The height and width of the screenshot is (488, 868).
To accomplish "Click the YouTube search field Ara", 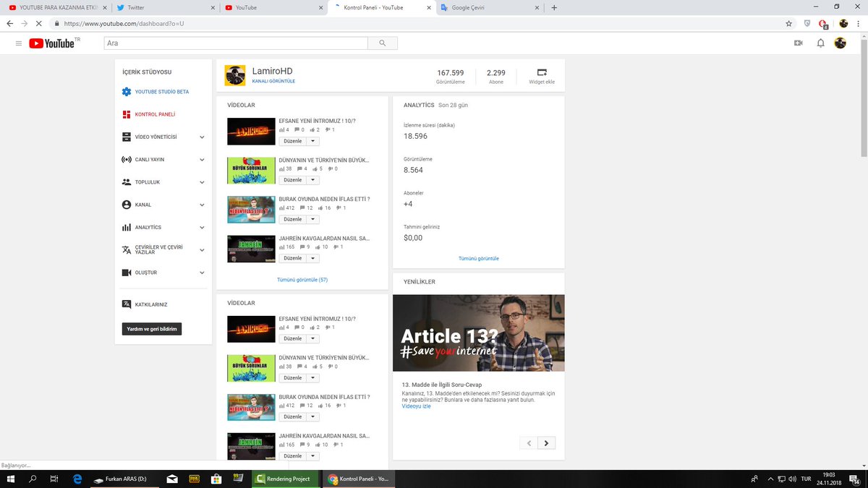I will click(236, 43).
